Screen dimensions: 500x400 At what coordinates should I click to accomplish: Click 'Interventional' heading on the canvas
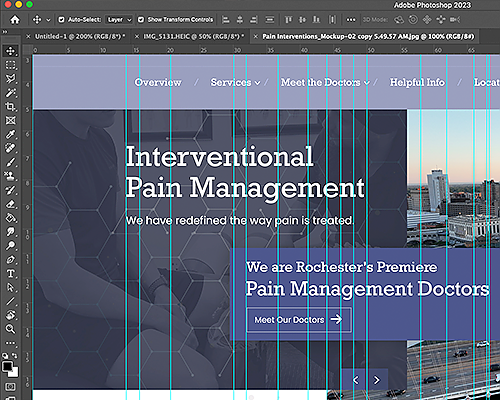tap(219, 157)
